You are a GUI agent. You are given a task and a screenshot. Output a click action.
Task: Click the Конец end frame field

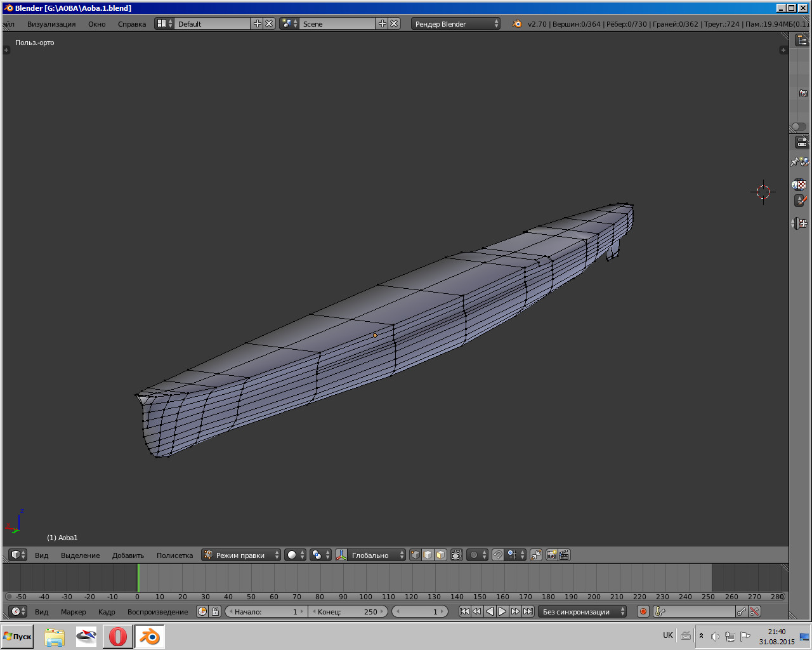tap(348, 611)
